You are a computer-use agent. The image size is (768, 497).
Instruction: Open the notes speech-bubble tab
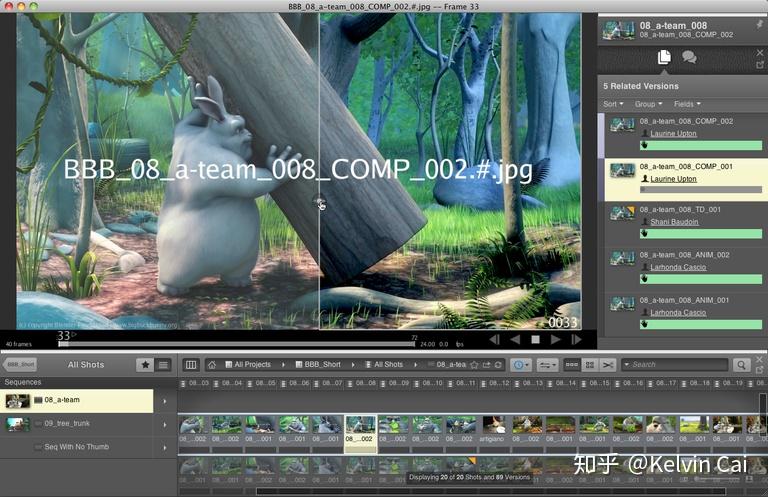(x=690, y=57)
